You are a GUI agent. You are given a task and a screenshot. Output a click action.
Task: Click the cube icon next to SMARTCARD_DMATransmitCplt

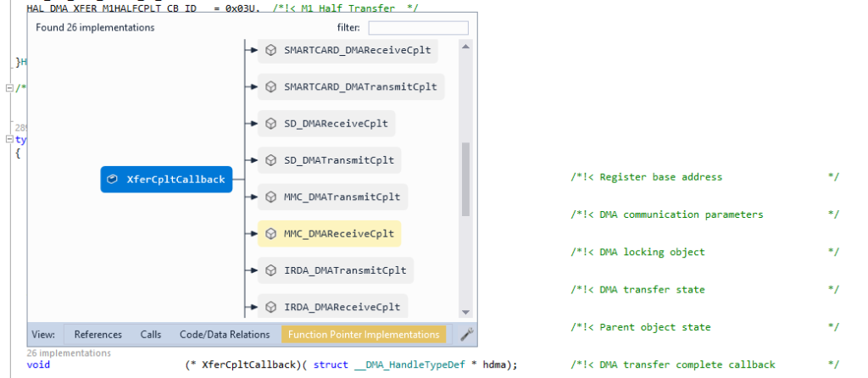click(x=271, y=86)
